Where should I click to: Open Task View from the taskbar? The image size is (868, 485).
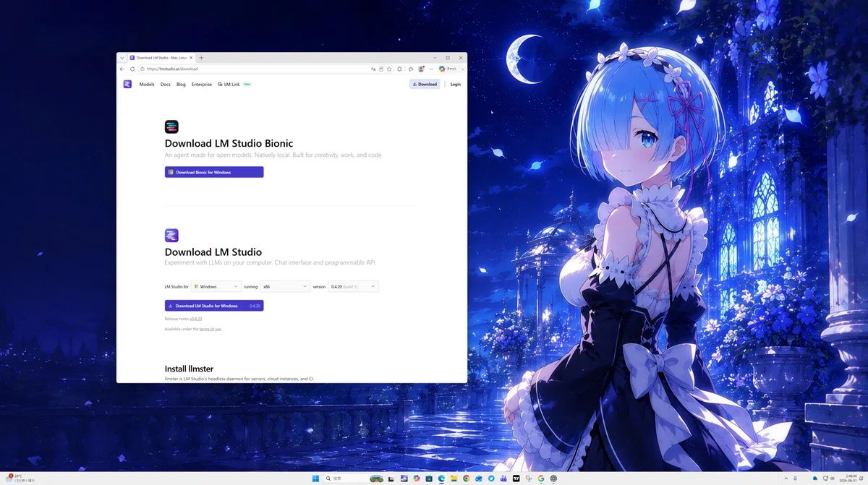point(391,478)
